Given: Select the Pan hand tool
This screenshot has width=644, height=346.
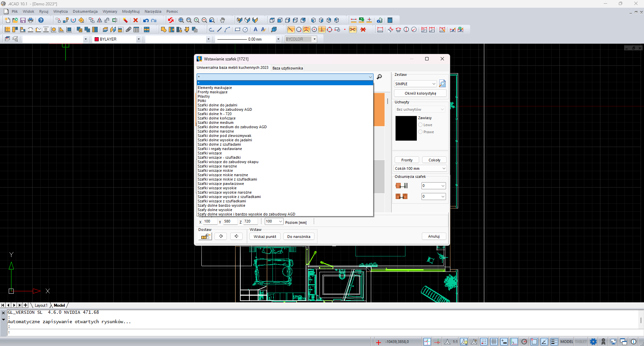Looking at the screenshot, I should (x=222, y=20).
